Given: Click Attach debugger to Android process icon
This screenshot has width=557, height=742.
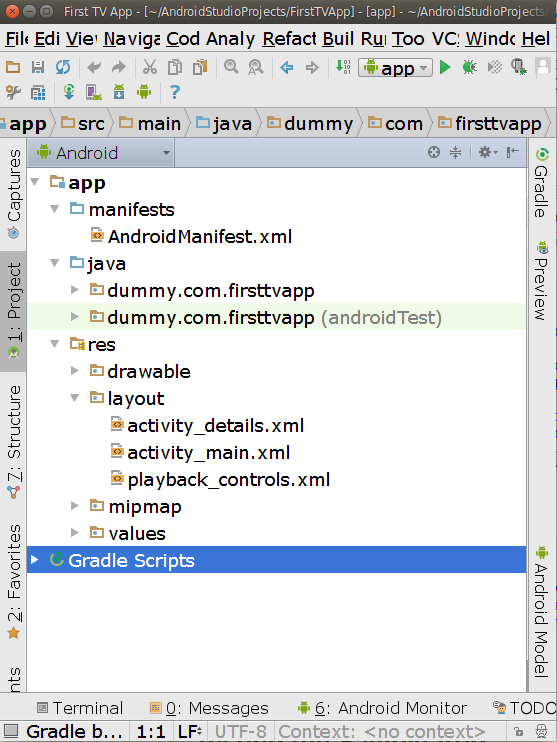Looking at the screenshot, I should point(519,67).
